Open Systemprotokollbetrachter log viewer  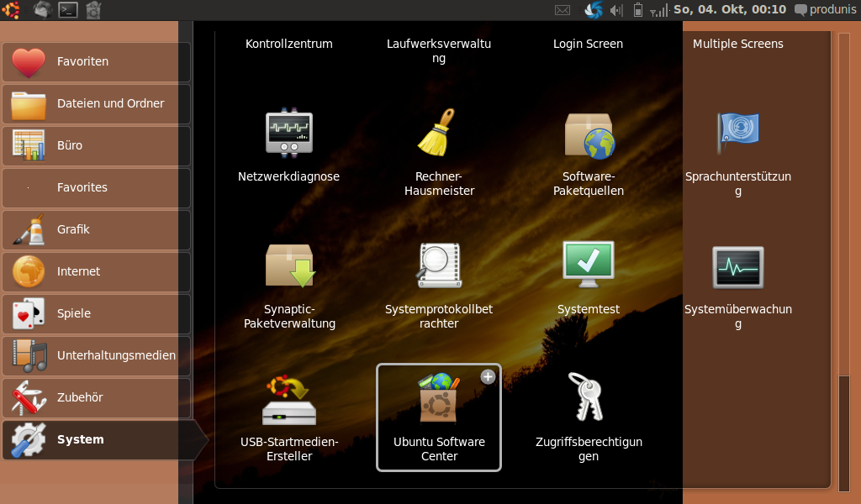[x=439, y=267]
